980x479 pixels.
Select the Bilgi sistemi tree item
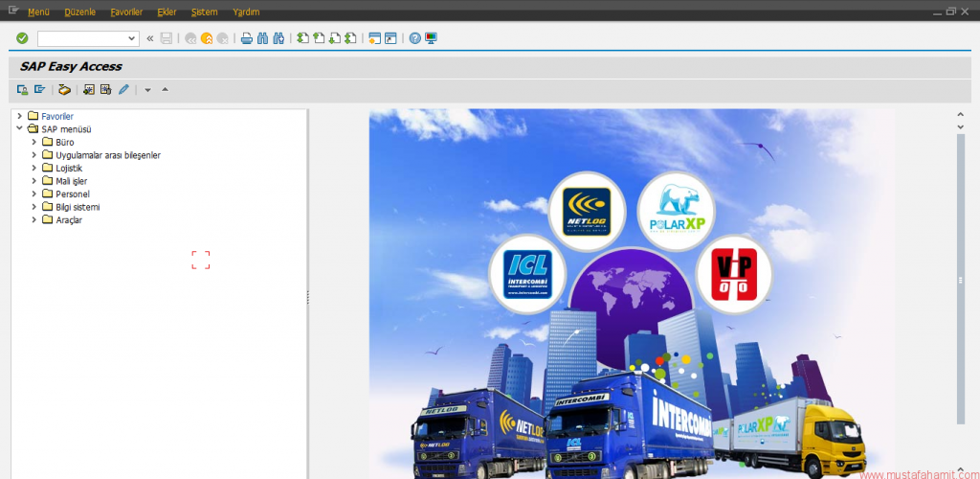coord(78,208)
